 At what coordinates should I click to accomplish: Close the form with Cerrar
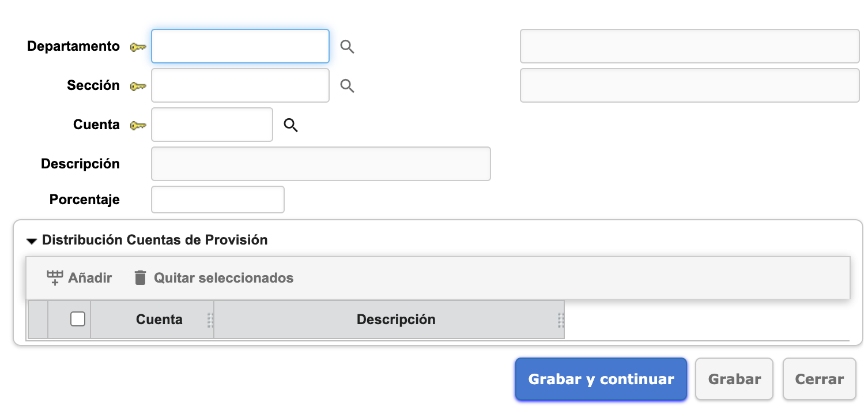pos(819,379)
